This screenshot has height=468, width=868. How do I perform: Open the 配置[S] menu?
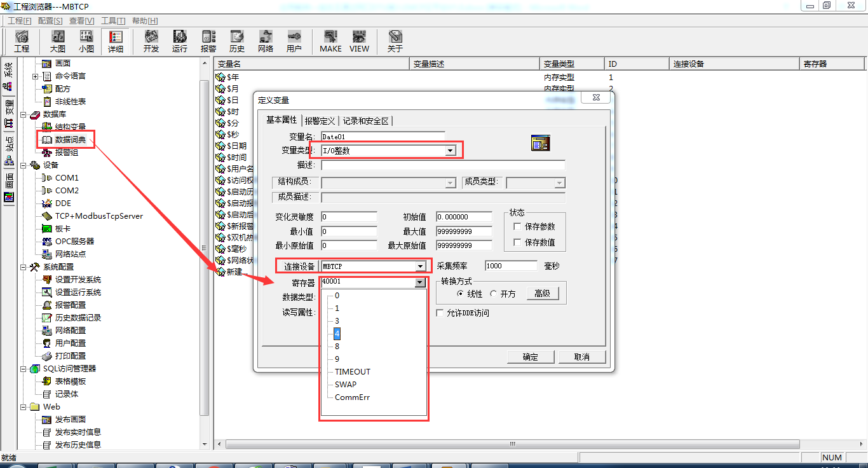pyautogui.click(x=50, y=21)
